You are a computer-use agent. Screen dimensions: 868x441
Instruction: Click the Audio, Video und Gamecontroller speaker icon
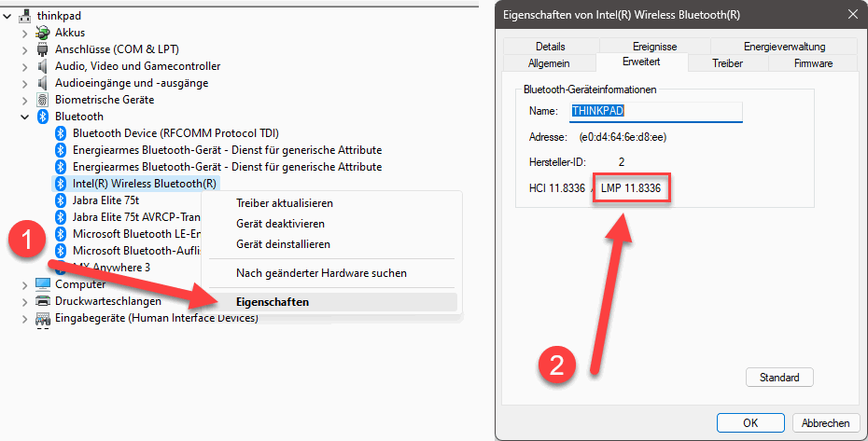click(43, 66)
